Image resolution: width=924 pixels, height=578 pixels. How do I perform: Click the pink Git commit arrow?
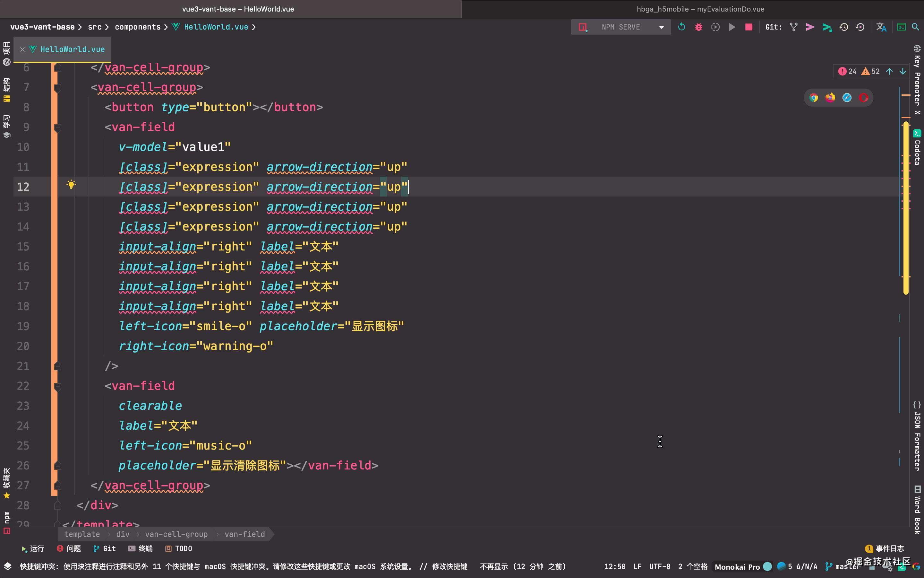pos(810,27)
